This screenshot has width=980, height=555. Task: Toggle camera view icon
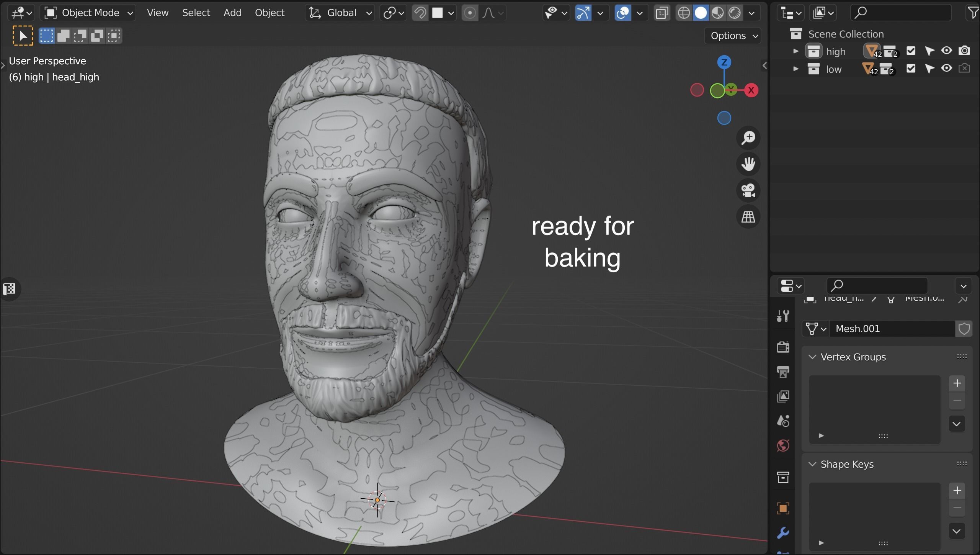748,191
